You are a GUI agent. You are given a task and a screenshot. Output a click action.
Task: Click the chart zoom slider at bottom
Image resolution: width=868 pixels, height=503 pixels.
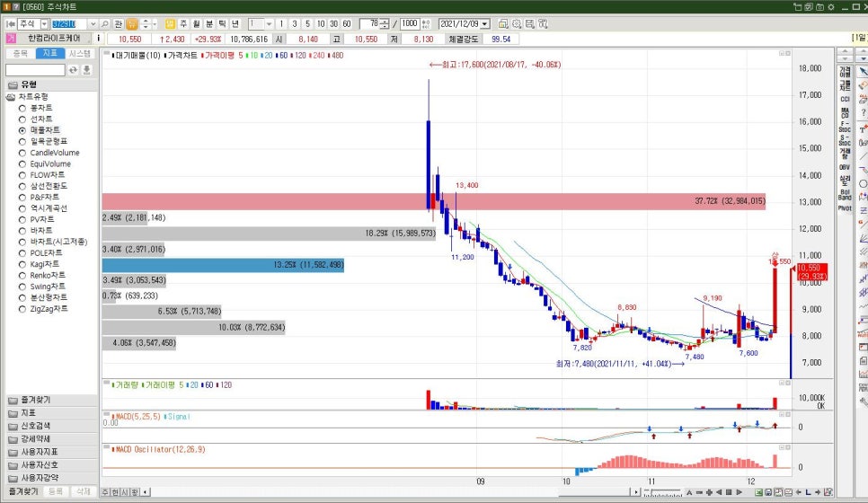[662, 492]
